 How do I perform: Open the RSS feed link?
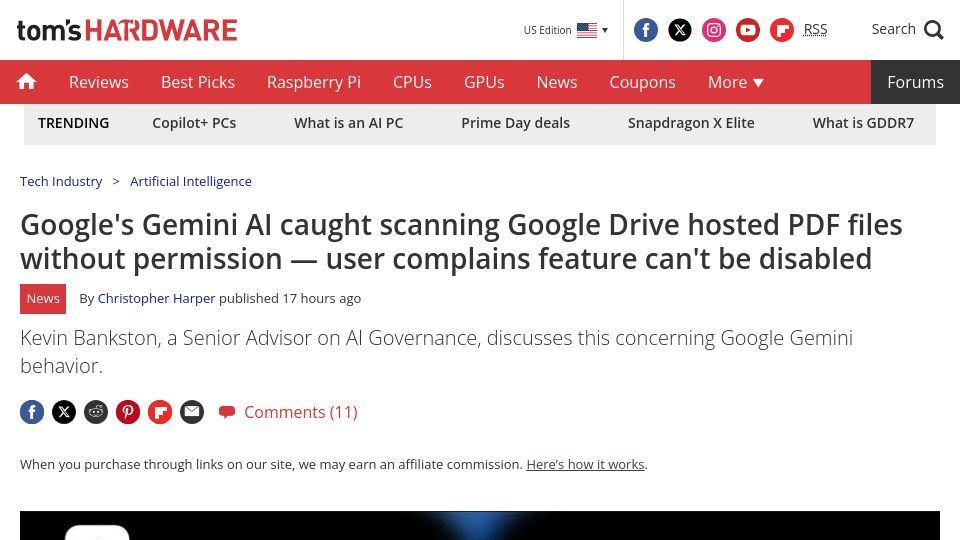pyautogui.click(x=815, y=29)
